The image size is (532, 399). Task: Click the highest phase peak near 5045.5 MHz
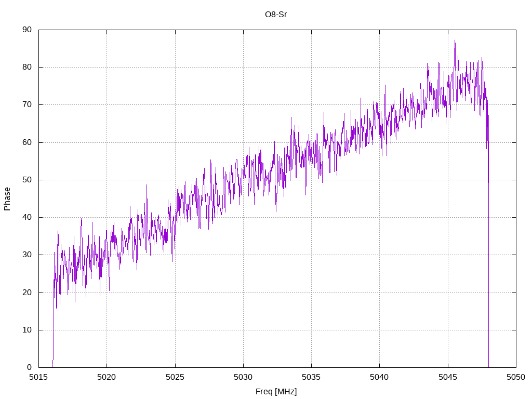(x=455, y=41)
